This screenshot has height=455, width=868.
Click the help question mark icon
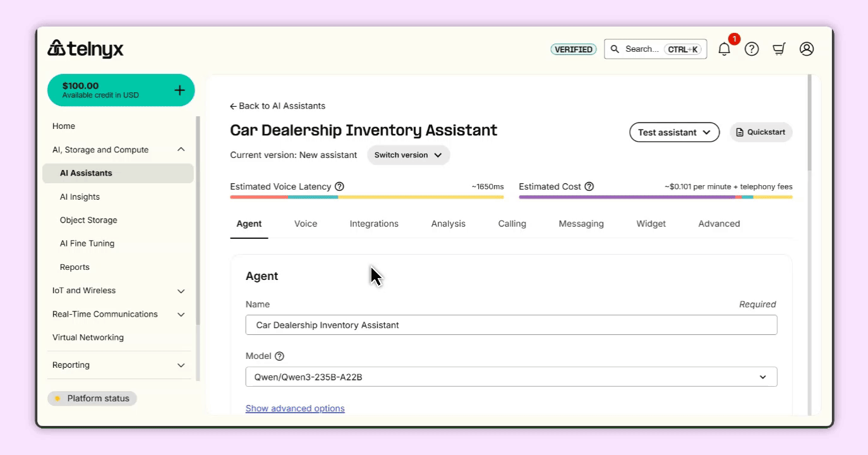[x=751, y=49]
